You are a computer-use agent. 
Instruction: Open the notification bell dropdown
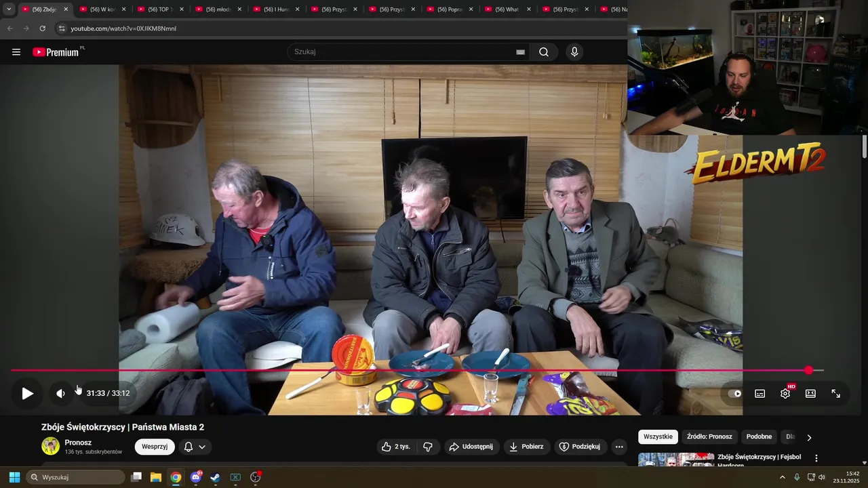195,447
